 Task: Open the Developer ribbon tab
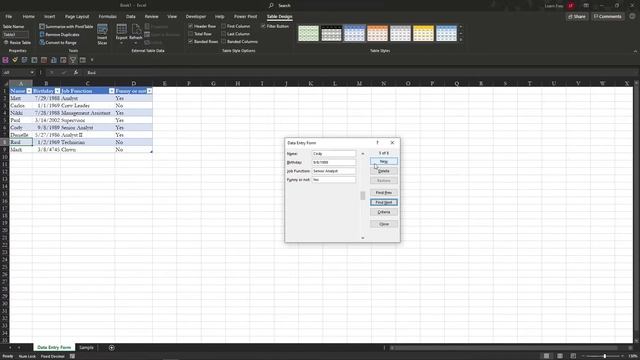196,17
